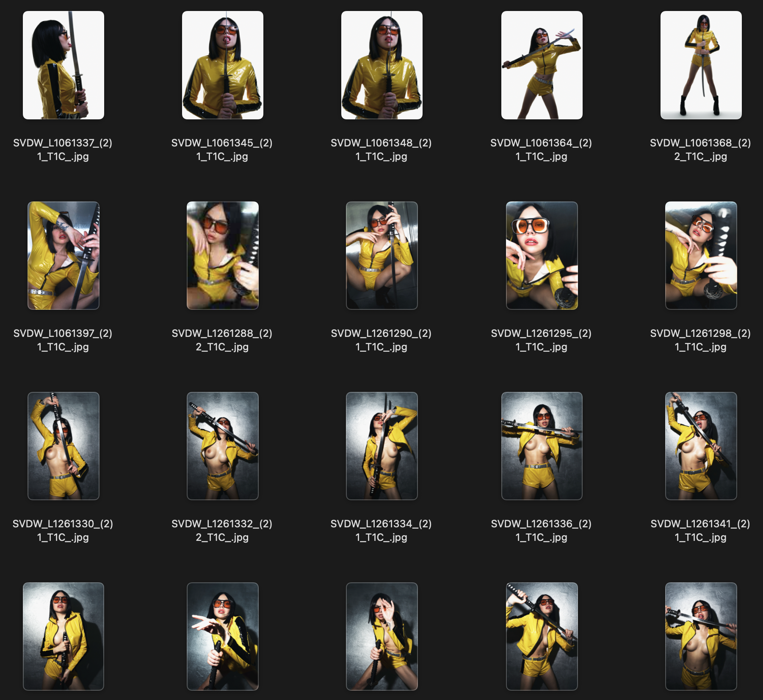Select the thumbnail of SVDW_L1261341_(2)1_T1C_.jpg
Image resolution: width=763 pixels, height=700 pixels.
(701, 446)
